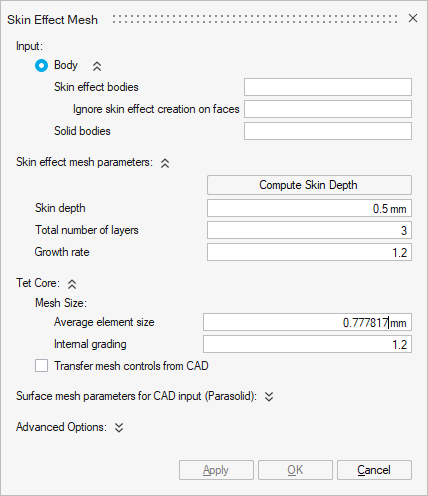Image resolution: width=428 pixels, height=496 pixels.
Task: Expand Surface mesh parameters for CAD input
Action: point(269,397)
